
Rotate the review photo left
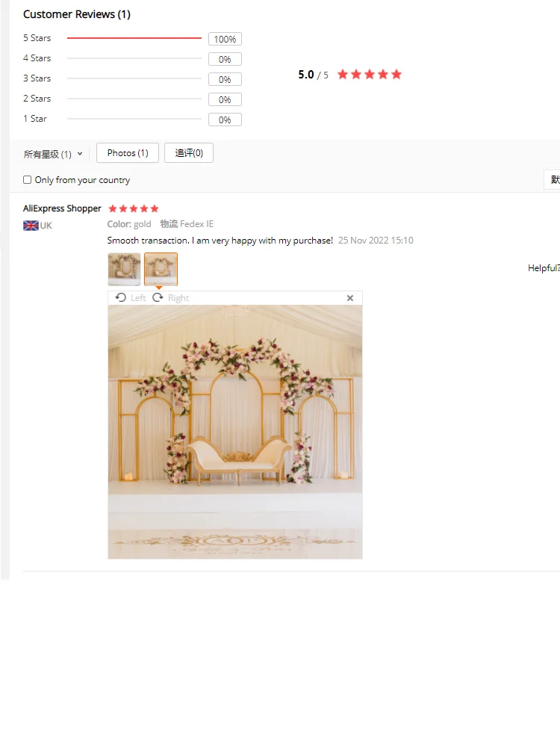click(131, 298)
